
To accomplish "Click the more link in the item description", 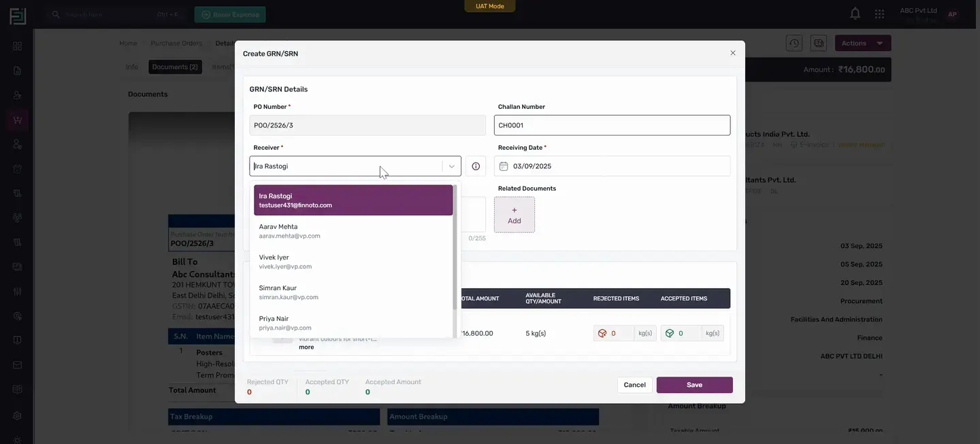I will pyautogui.click(x=306, y=347).
